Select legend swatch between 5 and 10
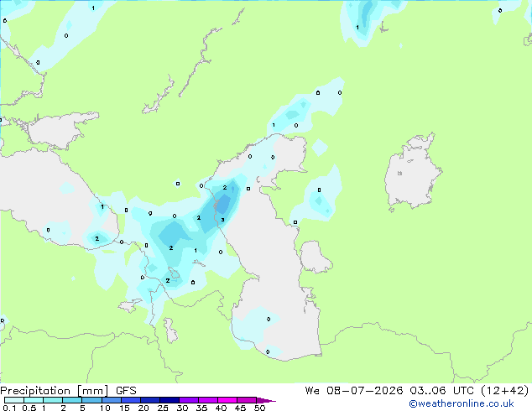Screen dimensions: 532x411 coord(91,400)
